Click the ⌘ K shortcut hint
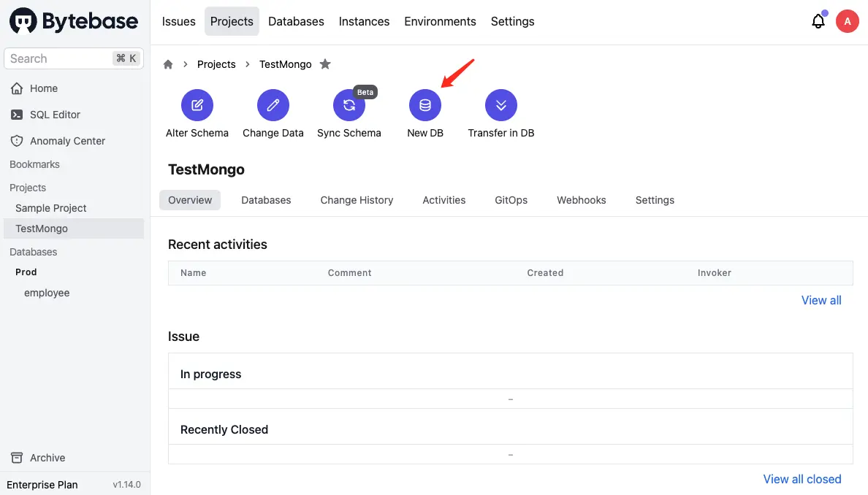This screenshot has height=495, width=868. tap(126, 58)
